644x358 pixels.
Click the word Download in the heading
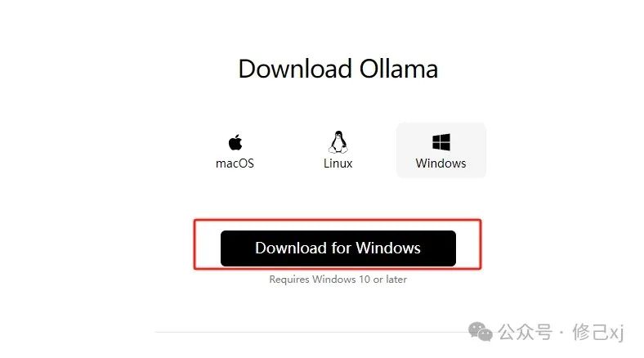295,69
